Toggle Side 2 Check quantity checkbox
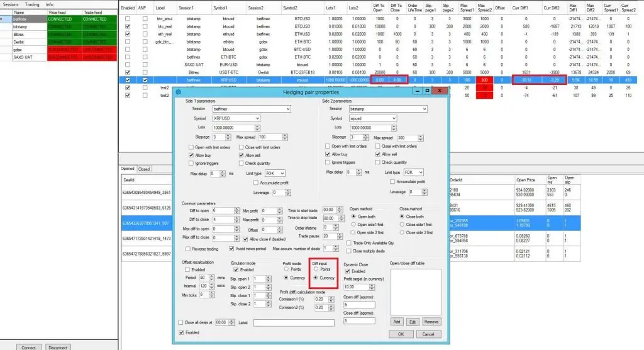Screen dimensions: 644x350 coord(377,162)
